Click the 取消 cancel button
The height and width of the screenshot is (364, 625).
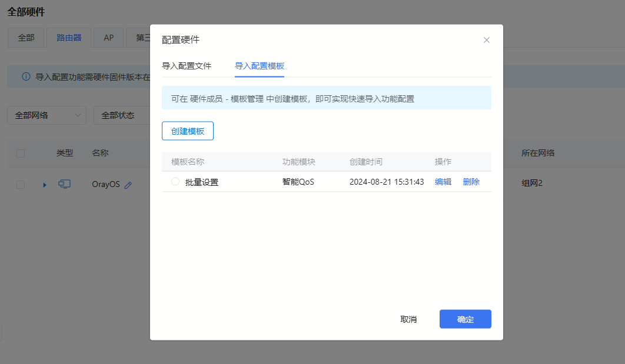tap(410, 319)
